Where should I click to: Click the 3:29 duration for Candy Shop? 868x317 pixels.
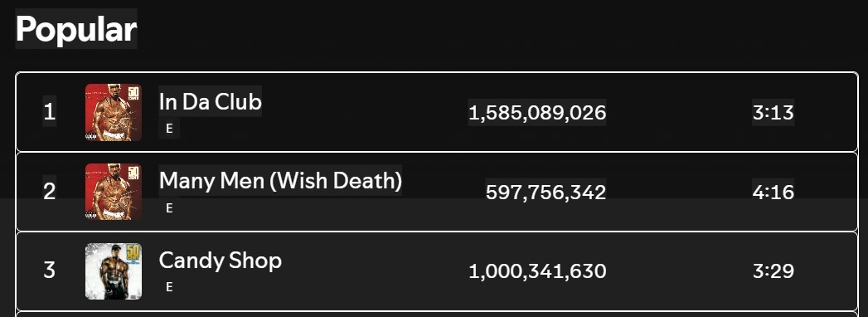point(773,271)
